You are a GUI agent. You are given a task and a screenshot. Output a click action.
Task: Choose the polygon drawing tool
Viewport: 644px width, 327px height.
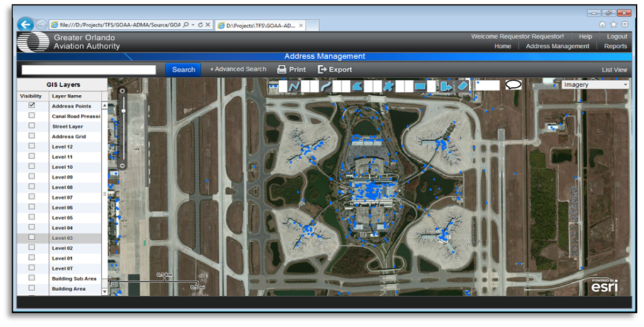(x=357, y=86)
